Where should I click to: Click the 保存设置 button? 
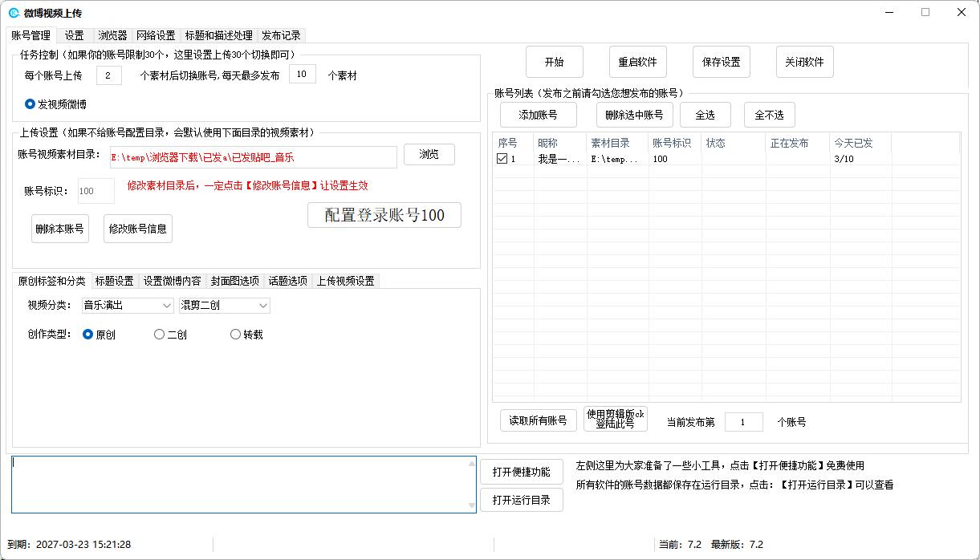[x=721, y=62]
